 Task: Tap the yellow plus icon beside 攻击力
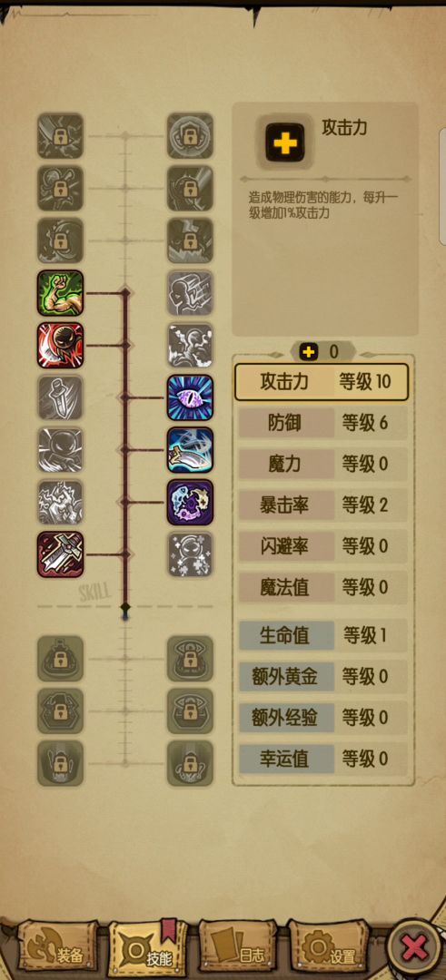(x=285, y=142)
